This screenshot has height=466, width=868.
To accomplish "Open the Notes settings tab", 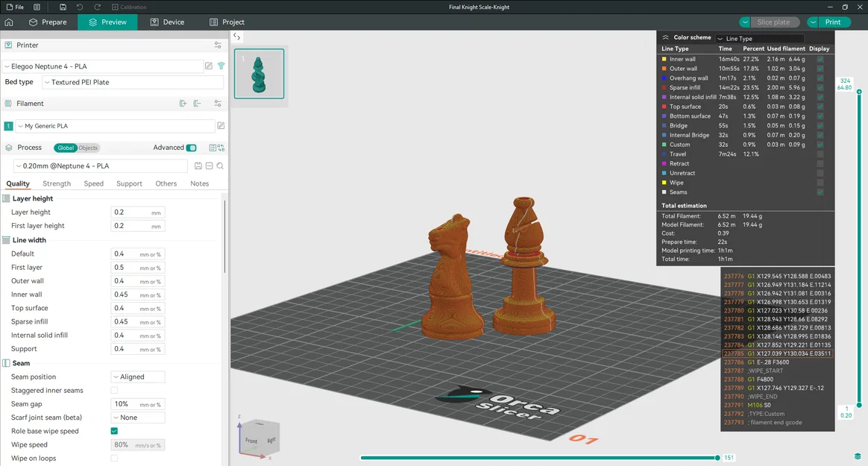I will point(199,183).
